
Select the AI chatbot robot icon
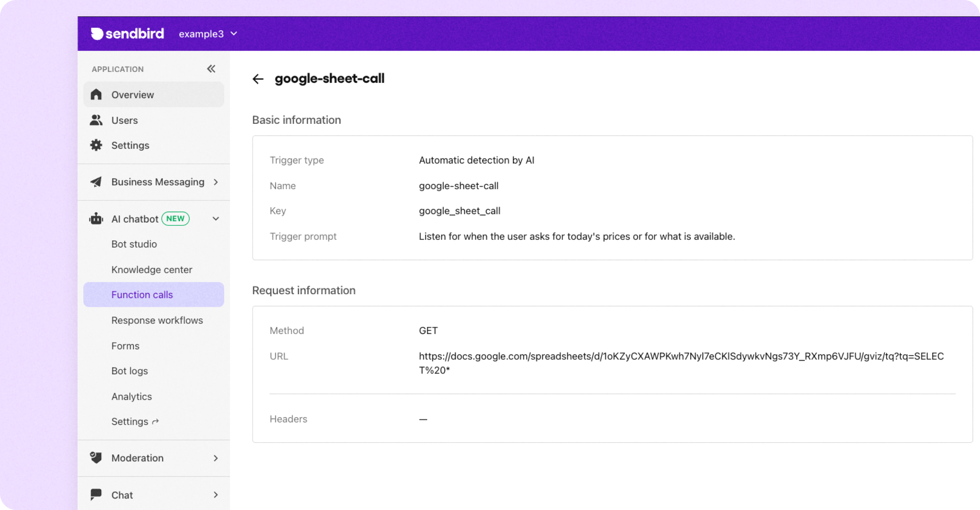pyautogui.click(x=96, y=219)
